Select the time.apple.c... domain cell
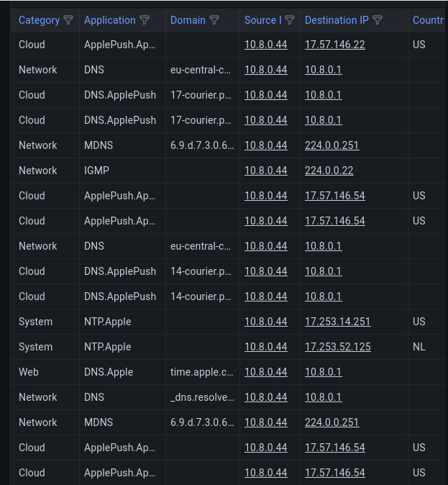Image resolution: width=448 pixels, height=485 pixels. pyautogui.click(x=201, y=372)
